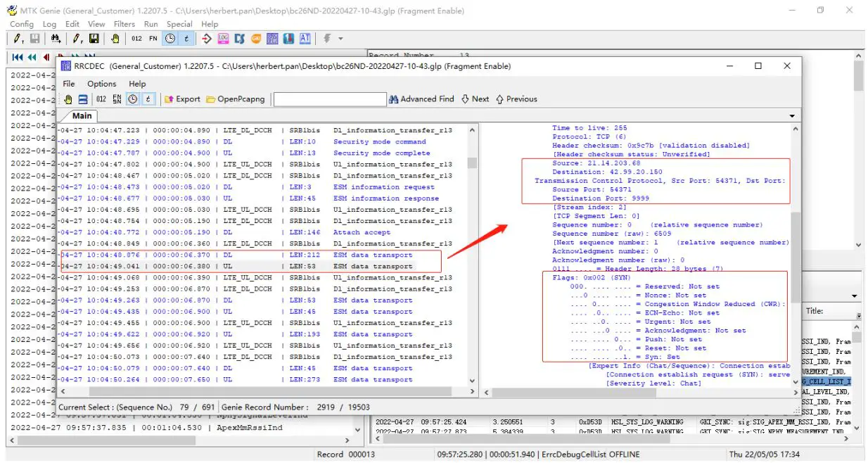Jump to first record with rewind-to-start icon
Image resolution: width=868 pixels, height=463 pixels.
tap(17, 58)
